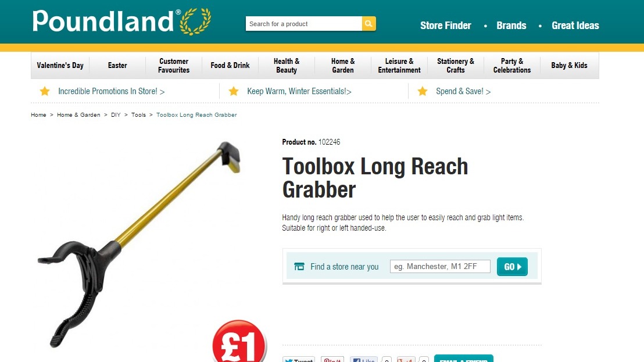This screenshot has height=362, width=644.
Task: Click the store location postcode field
Action: tap(441, 266)
